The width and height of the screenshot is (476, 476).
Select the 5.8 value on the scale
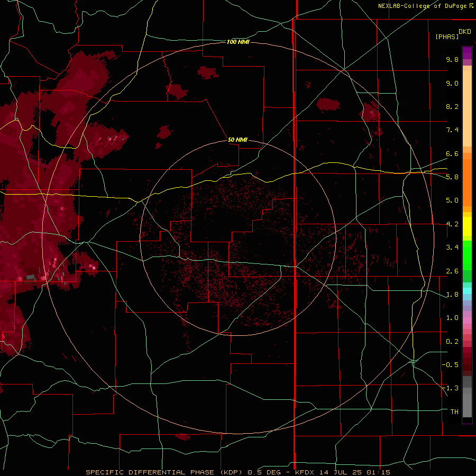452,177
